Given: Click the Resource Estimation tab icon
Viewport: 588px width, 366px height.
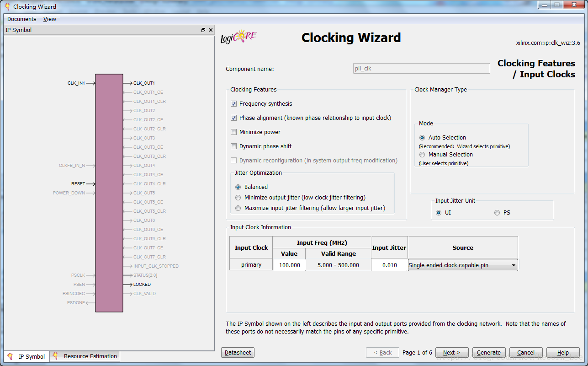Looking at the screenshot, I should (x=55, y=355).
